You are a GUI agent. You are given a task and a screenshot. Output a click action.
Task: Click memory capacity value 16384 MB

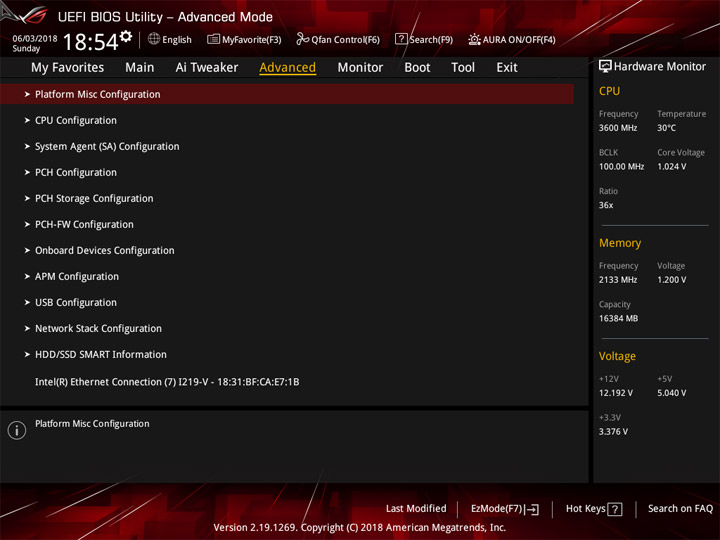pos(619,319)
